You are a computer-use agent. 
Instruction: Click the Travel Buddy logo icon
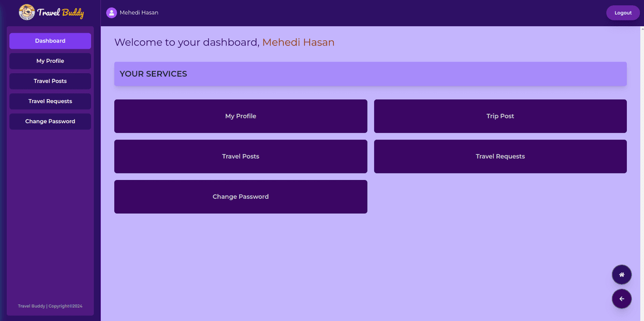pos(27,12)
